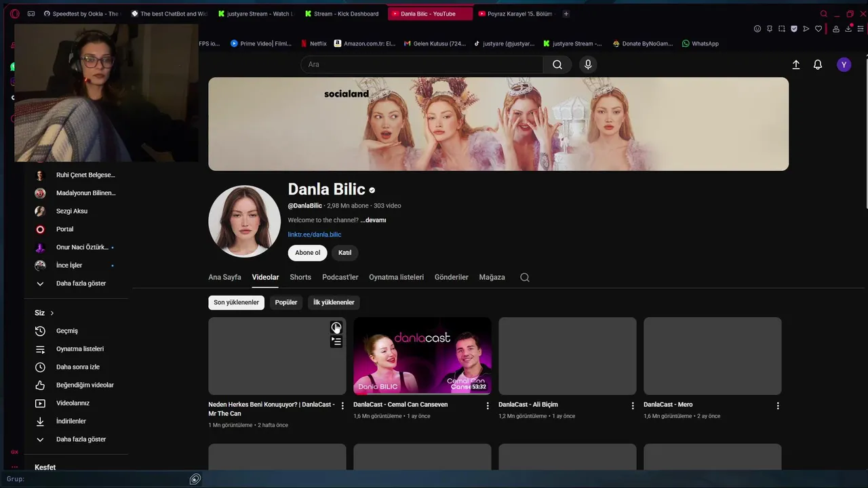Click the Katıl join button
The image size is (868, 488).
pos(344,253)
